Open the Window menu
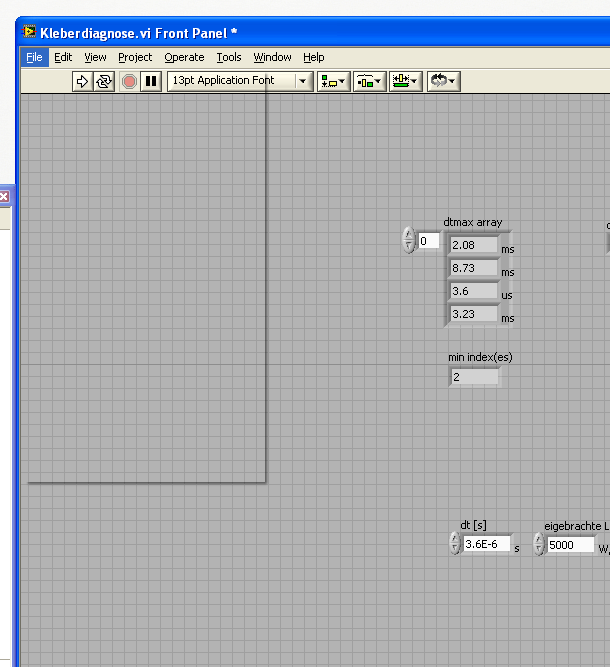This screenshot has height=667, width=610. point(272,57)
